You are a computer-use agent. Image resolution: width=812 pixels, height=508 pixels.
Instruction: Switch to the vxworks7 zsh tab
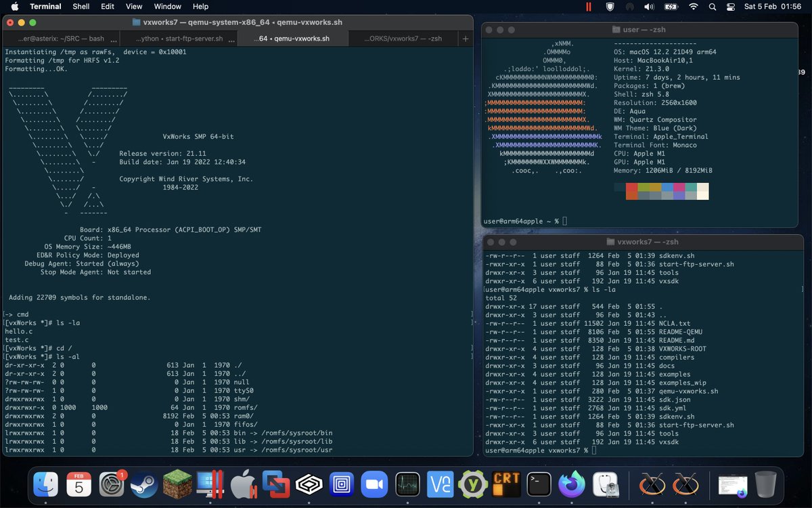pos(403,39)
